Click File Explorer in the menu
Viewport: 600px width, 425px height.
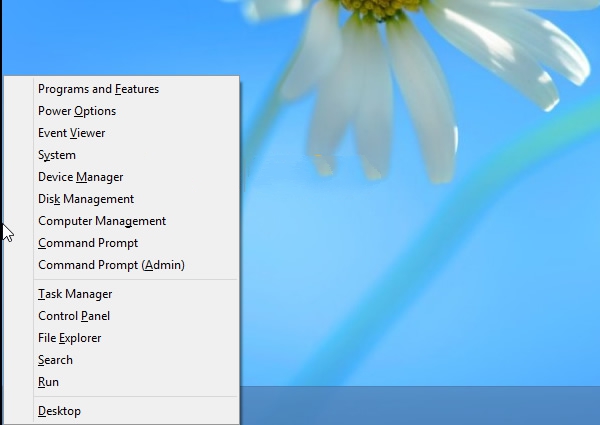[69, 338]
